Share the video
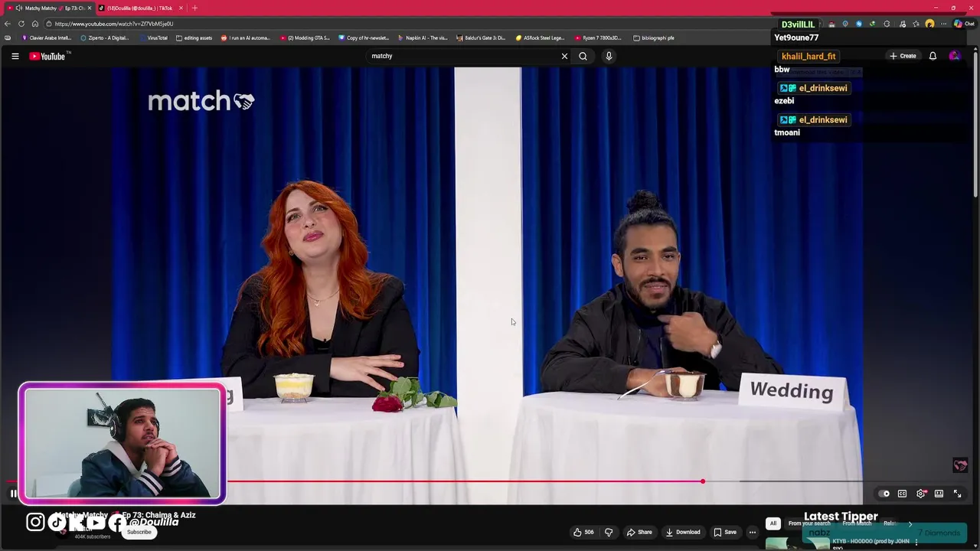This screenshot has width=980, height=551. [639, 532]
